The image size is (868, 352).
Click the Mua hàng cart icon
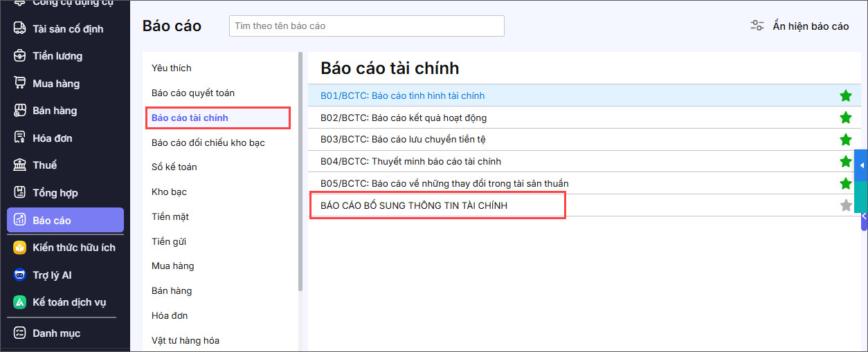click(x=20, y=83)
